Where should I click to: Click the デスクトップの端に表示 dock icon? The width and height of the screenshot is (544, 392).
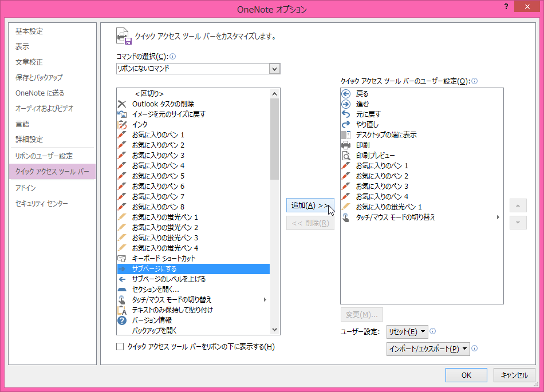point(346,135)
